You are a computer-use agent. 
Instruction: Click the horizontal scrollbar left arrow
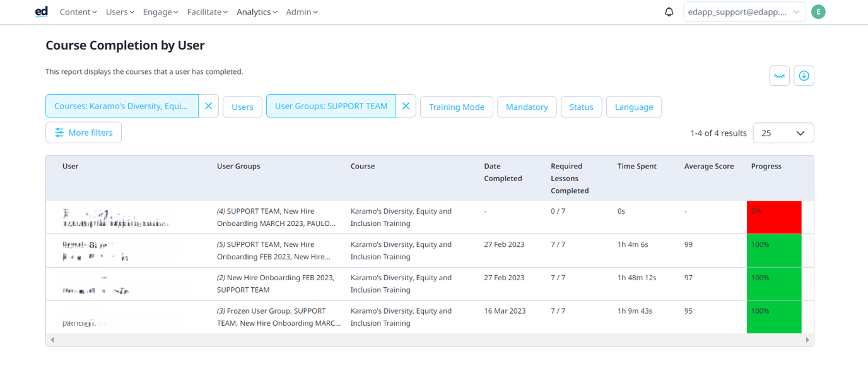[52, 340]
